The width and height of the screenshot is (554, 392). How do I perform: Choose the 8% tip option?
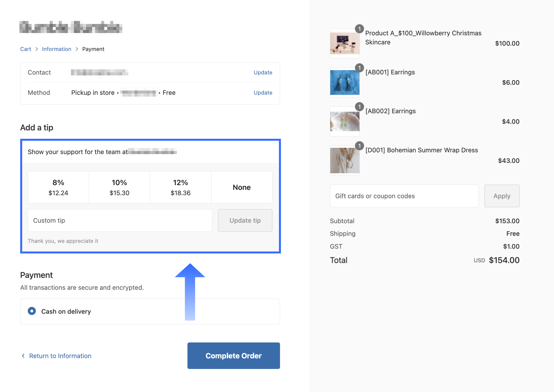click(x=58, y=187)
